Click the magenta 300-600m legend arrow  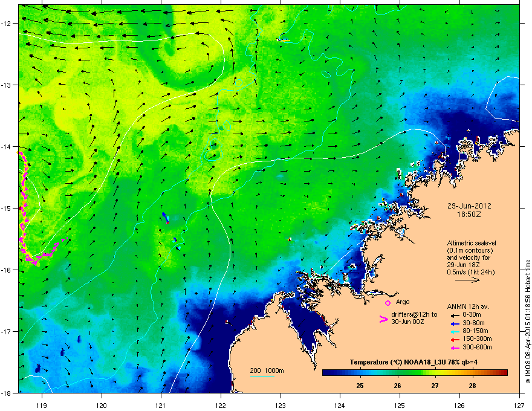coord(455,348)
